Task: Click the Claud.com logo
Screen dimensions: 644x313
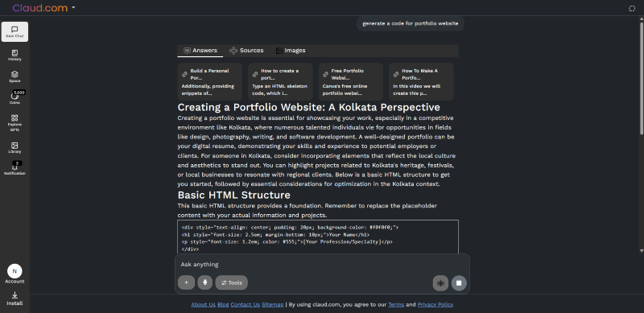Action: [40, 8]
